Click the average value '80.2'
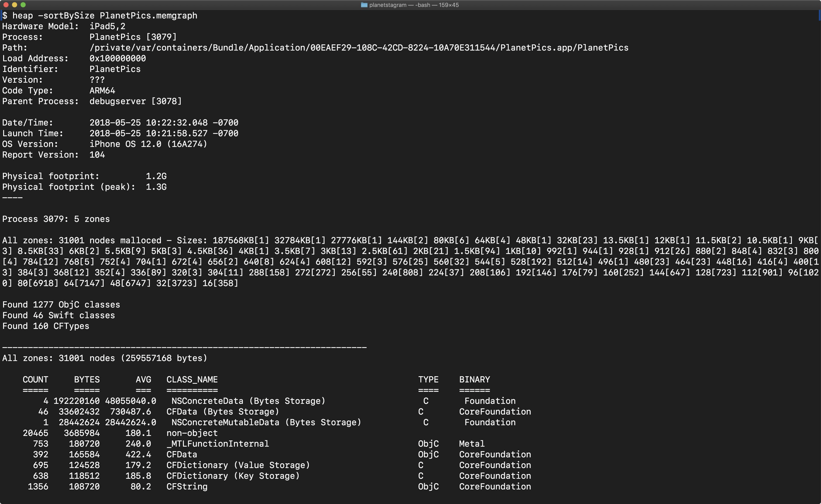This screenshot has width=821, height=504. (141, 486)
